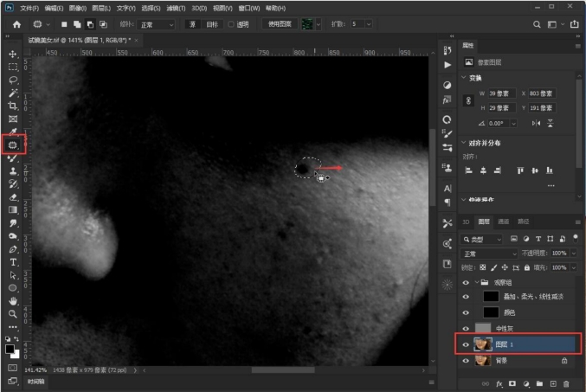The height and width of the screenshot is (392, 586).
Task: Hide the 叠加、柔光、线性减淡 layer
Action: (466, 297)
